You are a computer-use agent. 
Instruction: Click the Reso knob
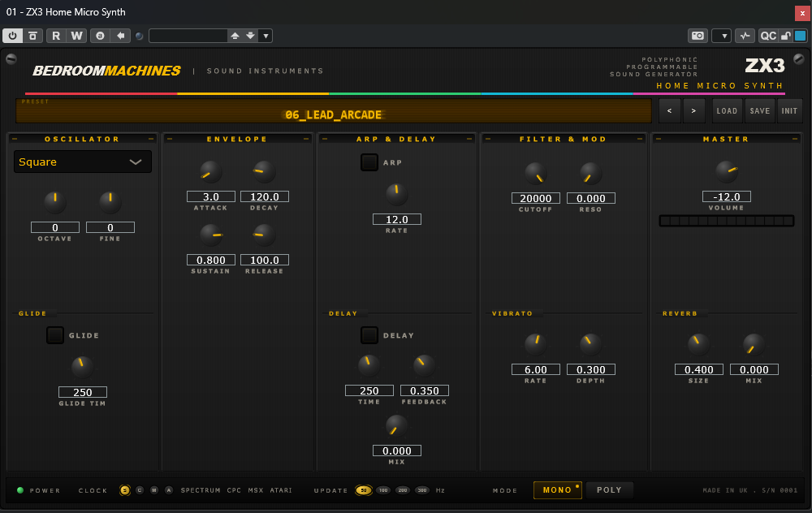[x=591, y=174]
